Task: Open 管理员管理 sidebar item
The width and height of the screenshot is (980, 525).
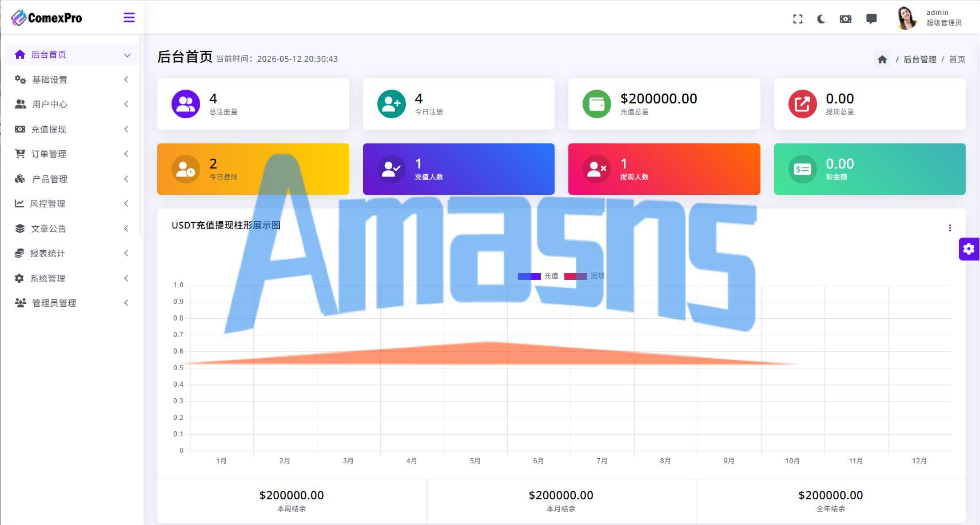Action: click(x=72, y=303)
